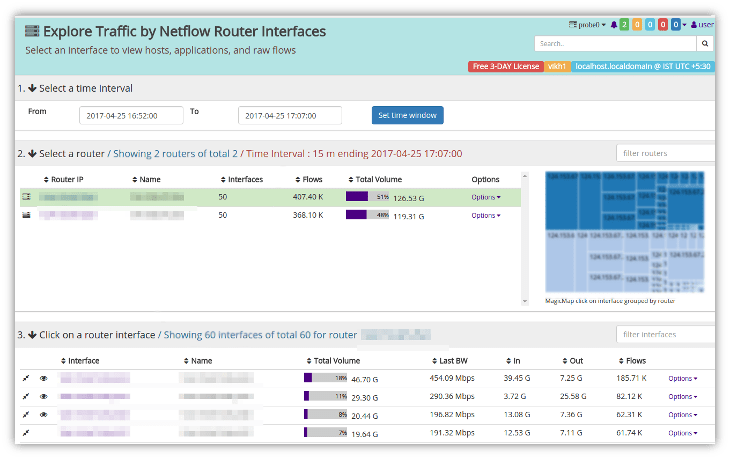
Task: Open the notifications bell icon
Action: pos(614,25)
